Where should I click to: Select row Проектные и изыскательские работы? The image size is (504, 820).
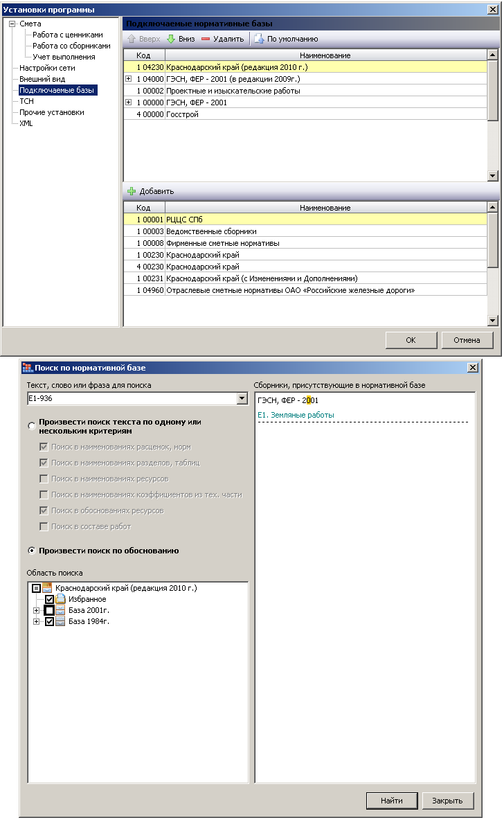tap(305, 91)
